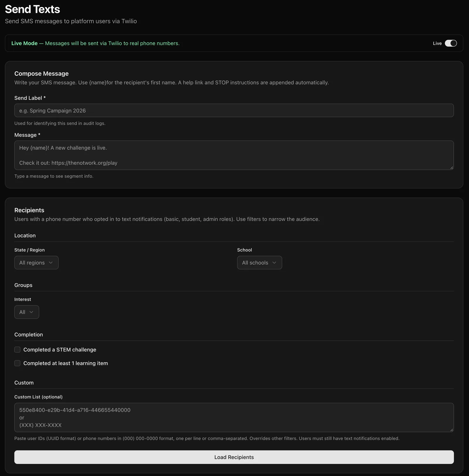Click the 'Completion' subsection heading
The image size is (469, 476).
coord(29,335)
